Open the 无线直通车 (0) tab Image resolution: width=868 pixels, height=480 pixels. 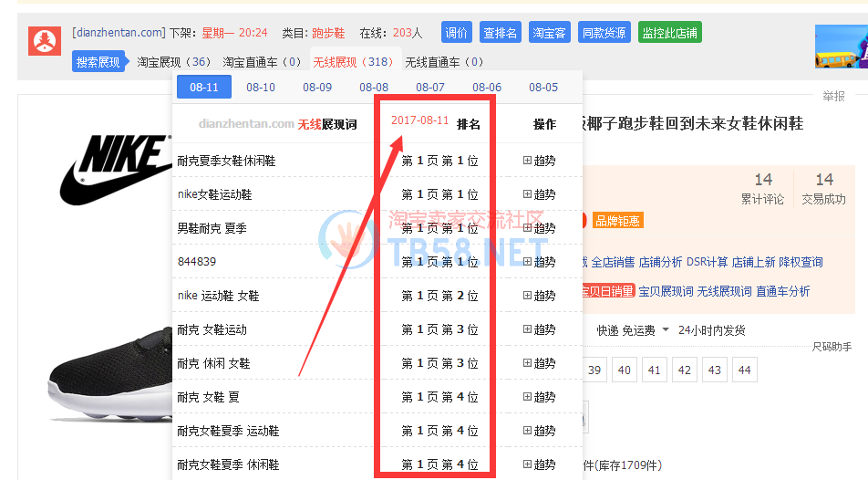click(x=444, y=62)
